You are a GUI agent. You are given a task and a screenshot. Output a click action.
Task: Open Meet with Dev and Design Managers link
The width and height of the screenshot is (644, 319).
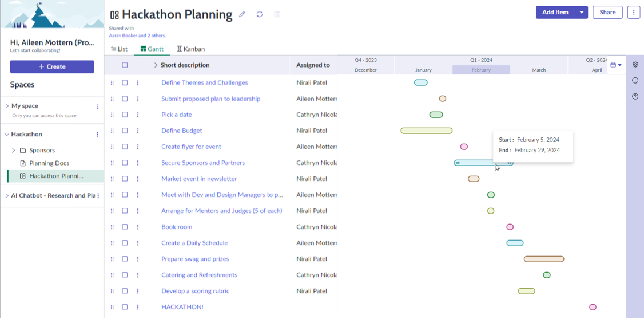pyautogui.click(x=222, y=195)
